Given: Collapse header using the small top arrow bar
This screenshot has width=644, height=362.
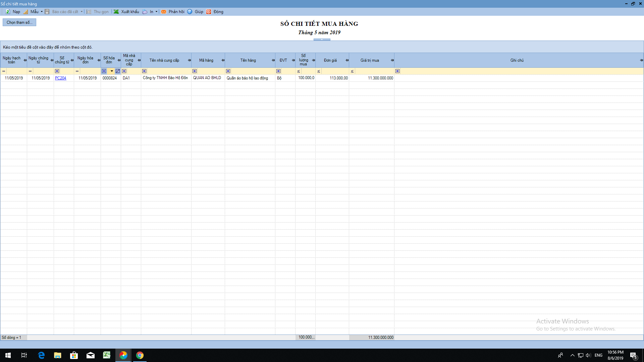Looking at the screenshot, I should coord(322,40).
